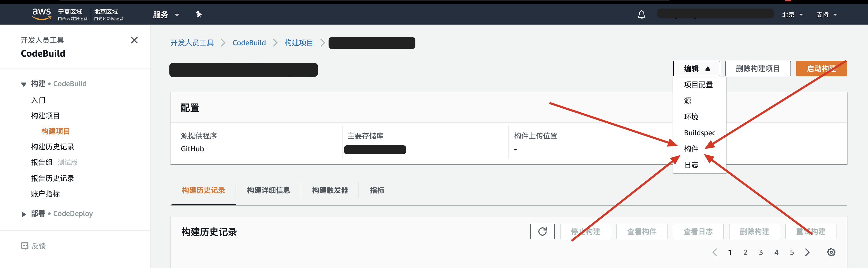
Task: Open the 北京 region dropdown
Action: tap(792, 14)
